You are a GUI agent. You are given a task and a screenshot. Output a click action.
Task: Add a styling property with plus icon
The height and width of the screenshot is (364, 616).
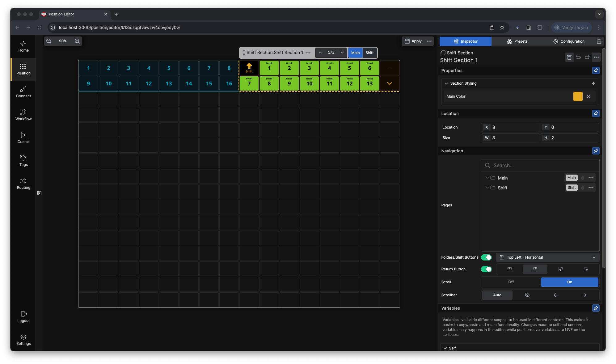click(593, 83)
